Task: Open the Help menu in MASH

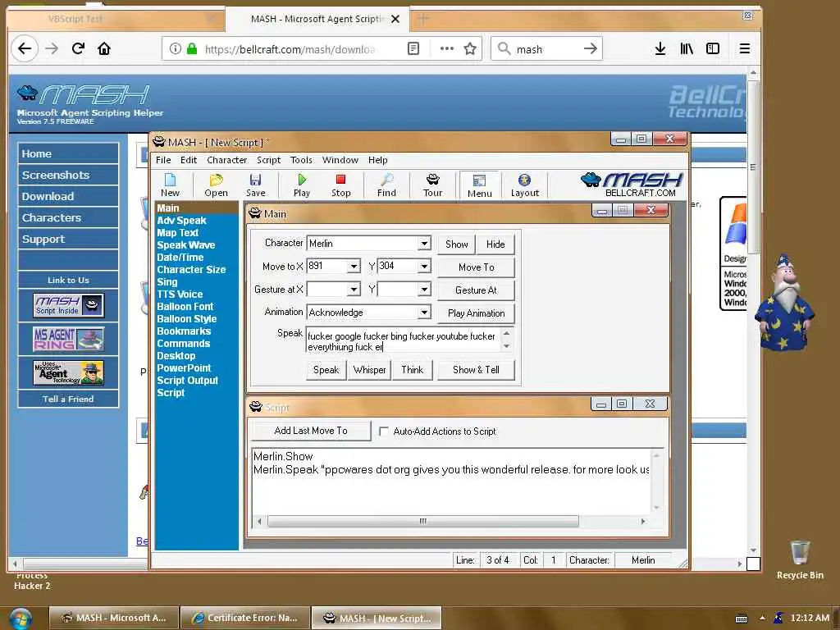Action: pyautogui.click(x=377, y=160)
